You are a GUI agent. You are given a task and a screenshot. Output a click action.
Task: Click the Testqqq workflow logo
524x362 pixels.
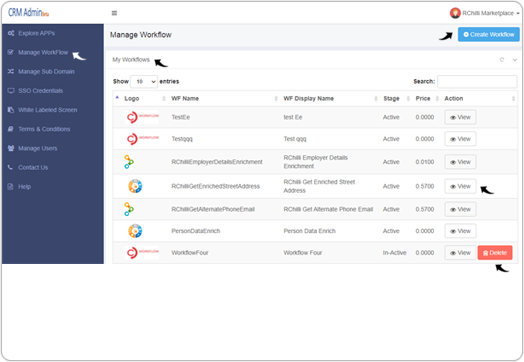(x=142, y=139)
